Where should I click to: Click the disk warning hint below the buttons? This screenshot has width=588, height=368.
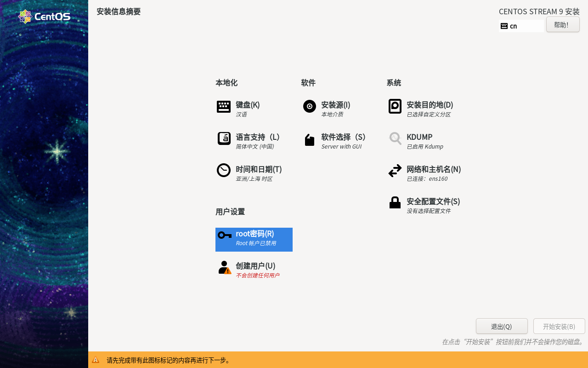(x=513, y=342)
